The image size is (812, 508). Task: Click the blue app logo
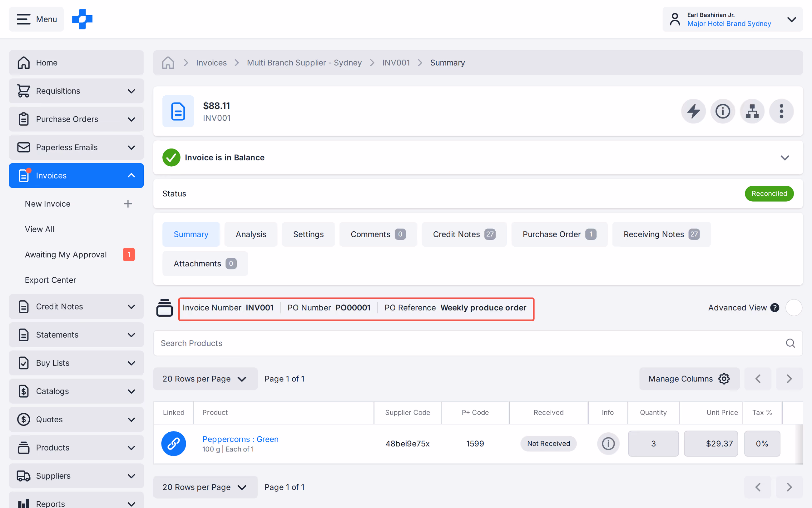[82, 19]
